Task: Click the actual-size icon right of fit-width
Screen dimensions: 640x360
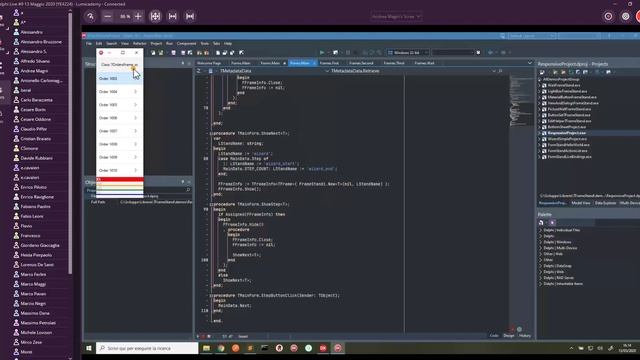Action: pos(190,16)
